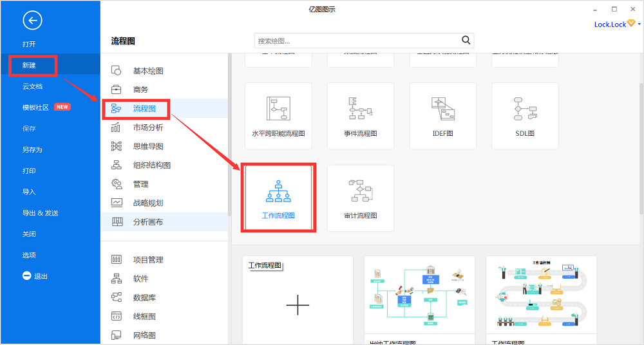Open 云文档 in the sidebar
The height and width of the screenshot is (345, 644).
[x=32, y=86]
